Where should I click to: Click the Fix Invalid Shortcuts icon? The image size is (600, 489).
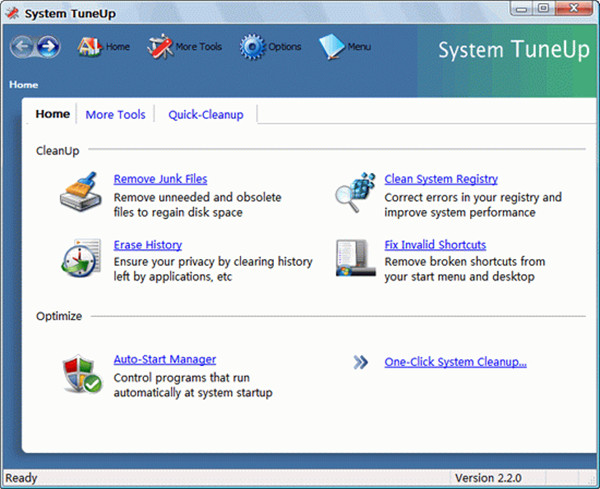click(355, 258)
